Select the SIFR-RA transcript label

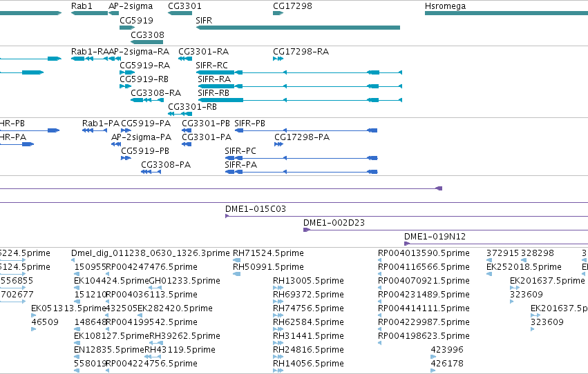point(214,79)
